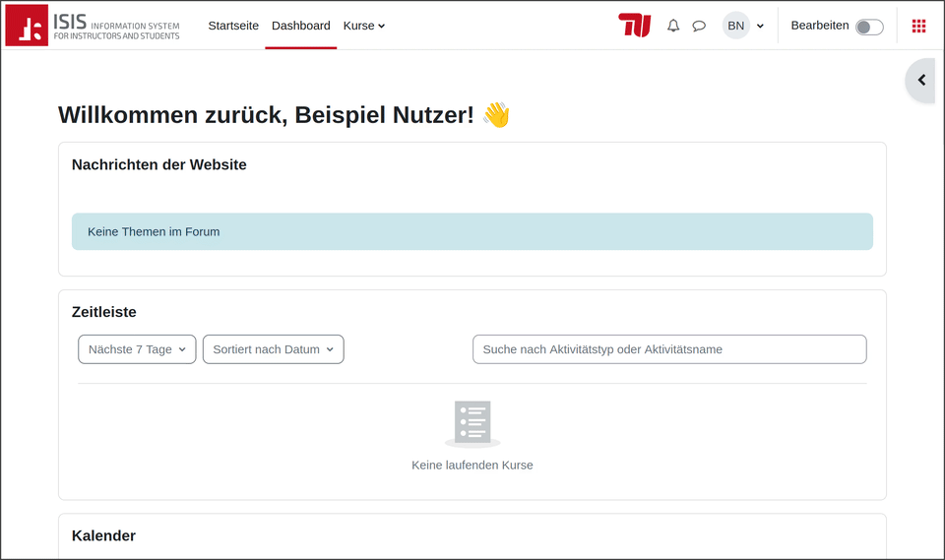945x560 pixels.
Task: Open notifications bell icon
Action: (673, 26)
